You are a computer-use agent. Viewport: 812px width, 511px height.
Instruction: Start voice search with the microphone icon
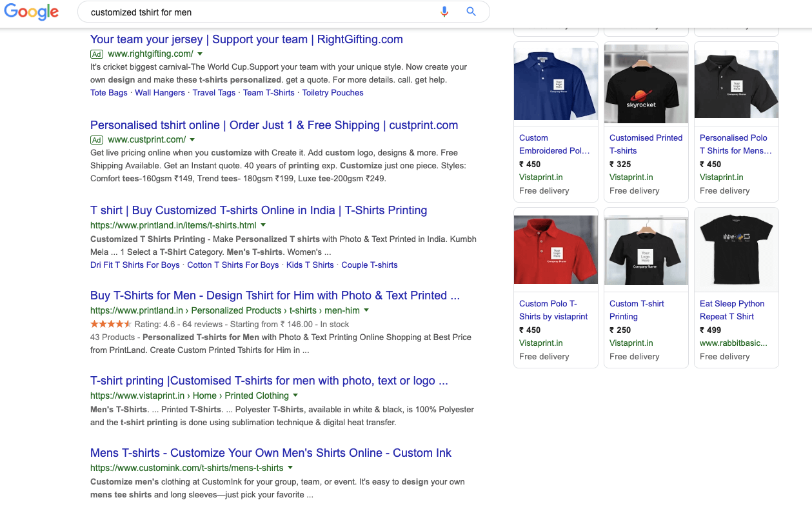[444, 12]
